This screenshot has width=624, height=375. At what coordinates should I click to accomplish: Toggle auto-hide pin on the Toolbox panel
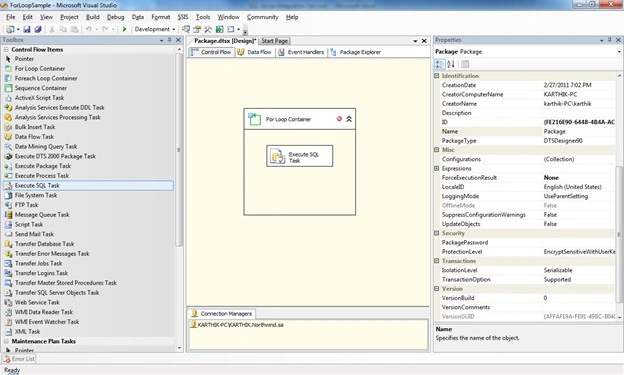tap(170, 40)
